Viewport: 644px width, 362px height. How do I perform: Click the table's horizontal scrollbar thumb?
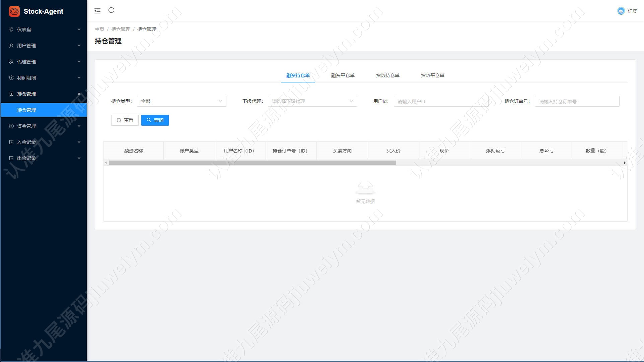coord(252,163)
